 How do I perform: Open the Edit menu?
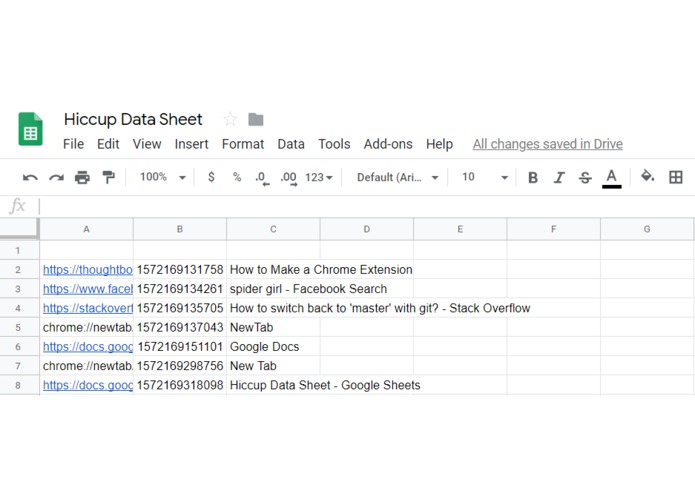108,144
